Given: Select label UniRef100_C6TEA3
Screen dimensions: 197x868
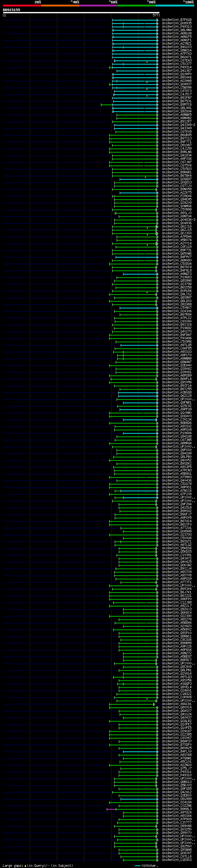Looking at the screenshot, I should click(x=177, y=60).
